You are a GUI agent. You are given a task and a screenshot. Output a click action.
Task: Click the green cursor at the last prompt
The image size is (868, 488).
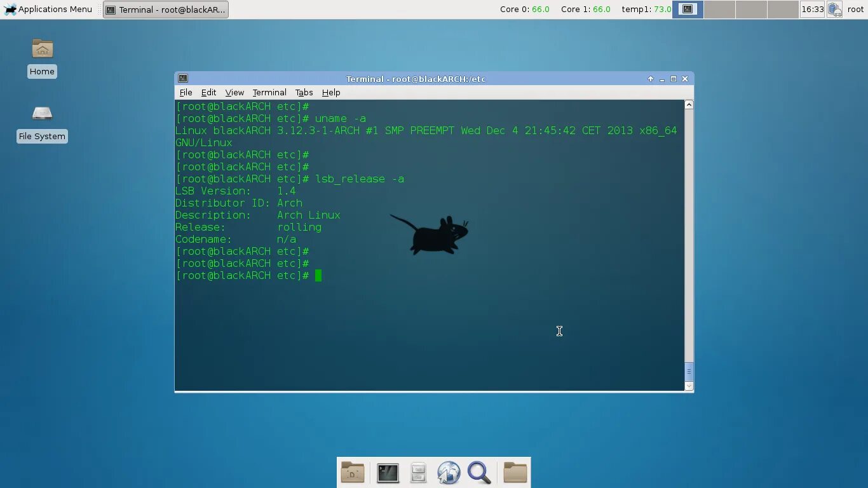click(x=318, y=276)
